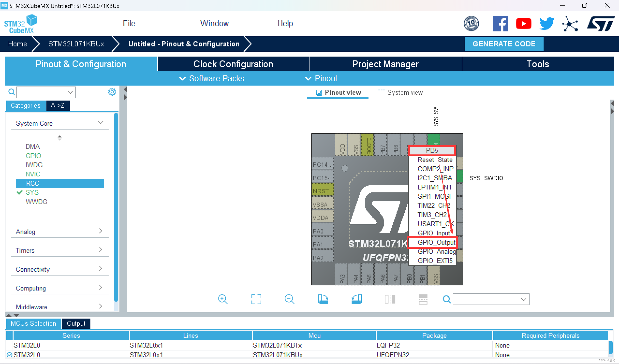Open the Window menu
Viewport: 619px width, 364px height.
click(214, 23)
